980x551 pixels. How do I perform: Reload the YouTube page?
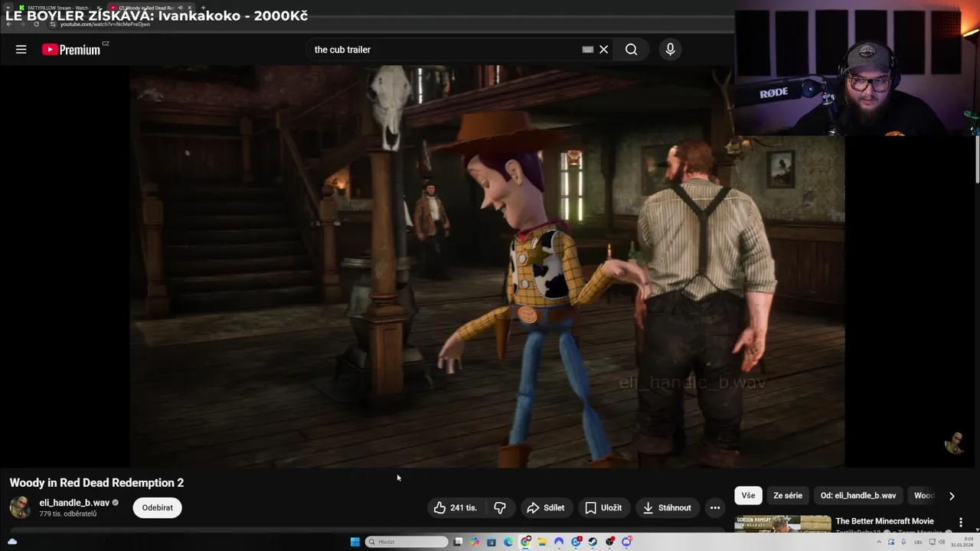pyautogui.click(x=36, y=24)
